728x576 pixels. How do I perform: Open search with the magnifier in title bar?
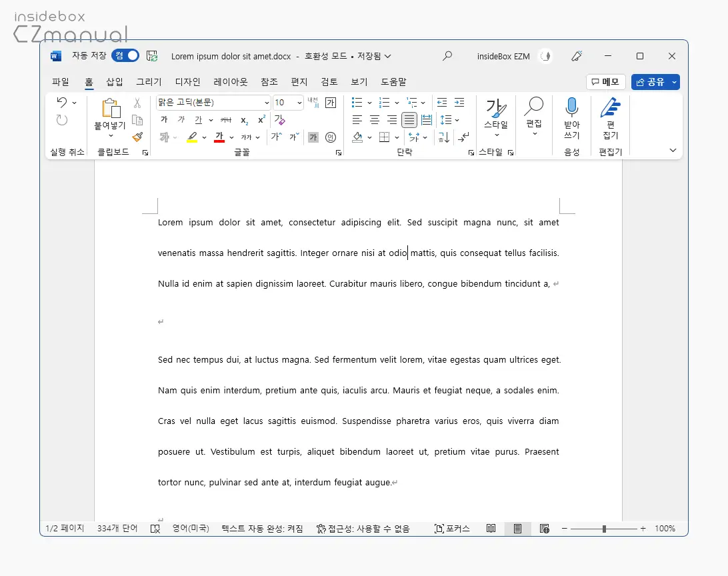(x=447, y=56)
